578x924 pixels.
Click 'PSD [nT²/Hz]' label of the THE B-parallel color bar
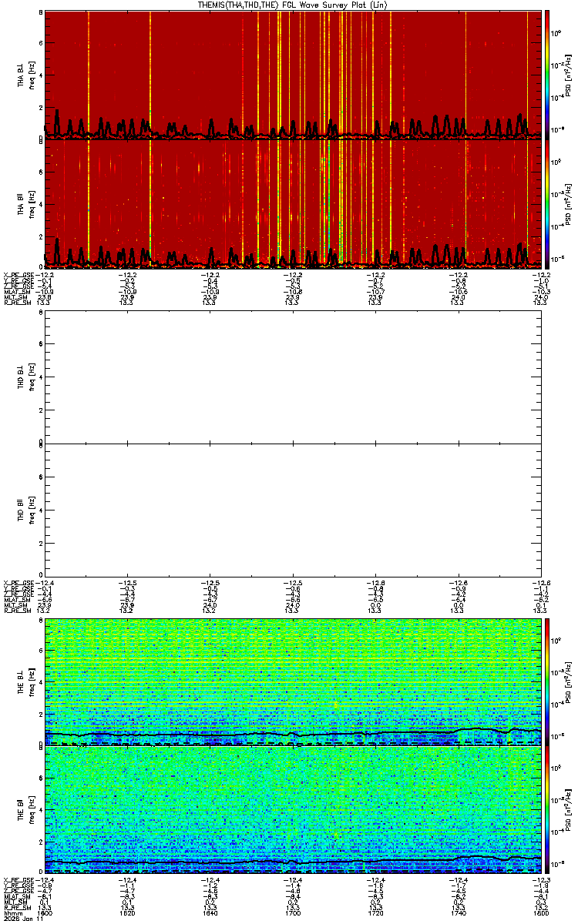(x=567, y=809)
